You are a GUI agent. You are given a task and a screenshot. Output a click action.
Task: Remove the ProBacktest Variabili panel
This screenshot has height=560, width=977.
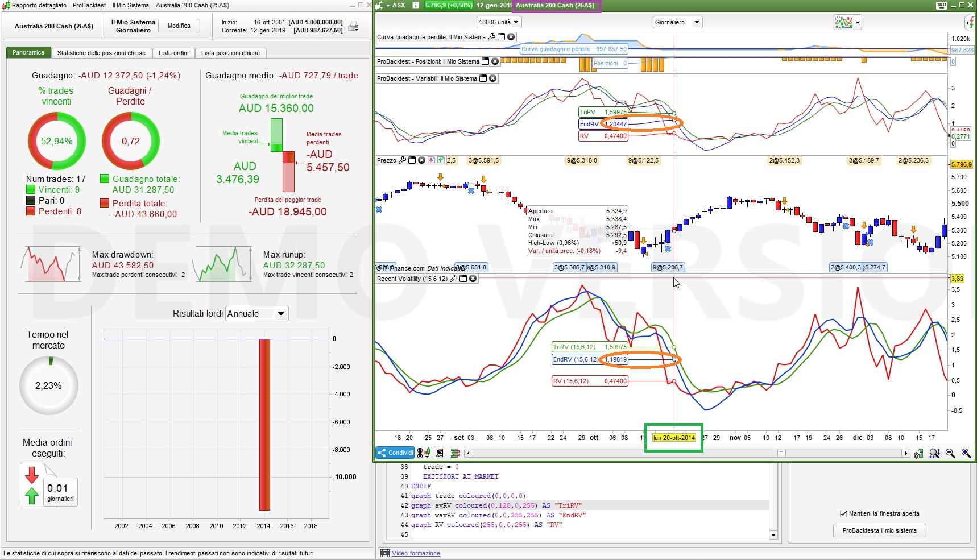pyautogui.click(x=493, y=78)
